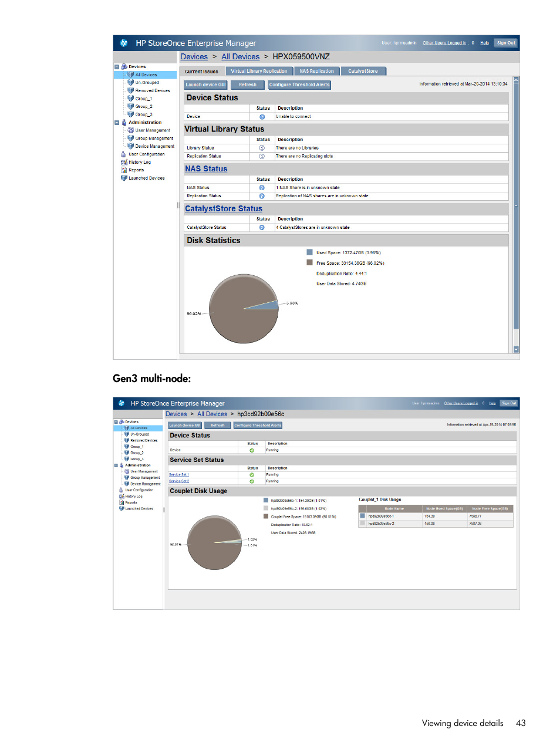The height and width of the screenshot is (746, 560).
Task: Click the Service Set 1 green status icon
Action: point(252,475)
